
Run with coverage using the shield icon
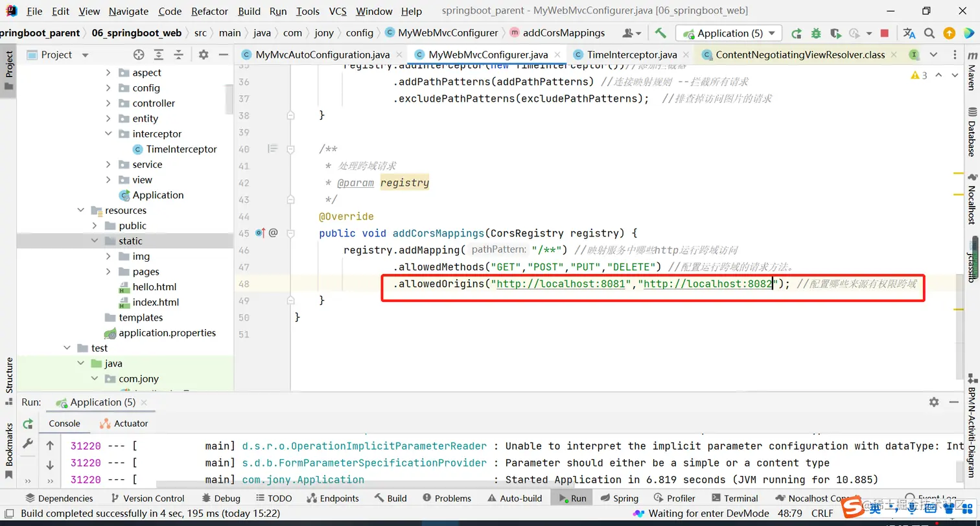click(x=835, y=33)
